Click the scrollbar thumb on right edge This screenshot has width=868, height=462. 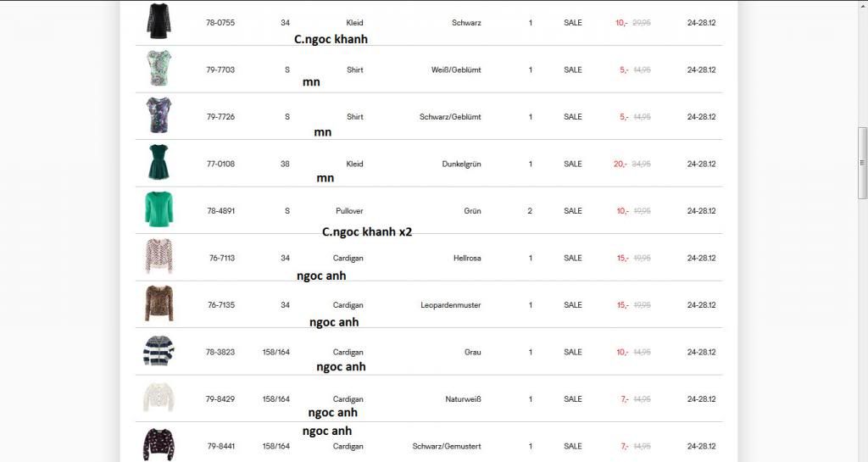[863, 163]
